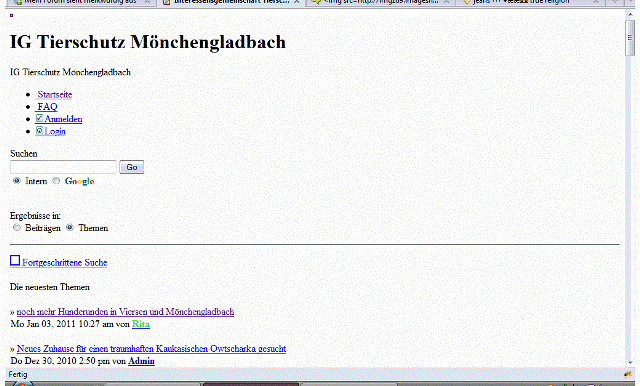The width and height of the screenshot is (640, 386).
Task: Open Fortgeschrittene Suche link
Action: pyautogui.click(x=64, y=263)
